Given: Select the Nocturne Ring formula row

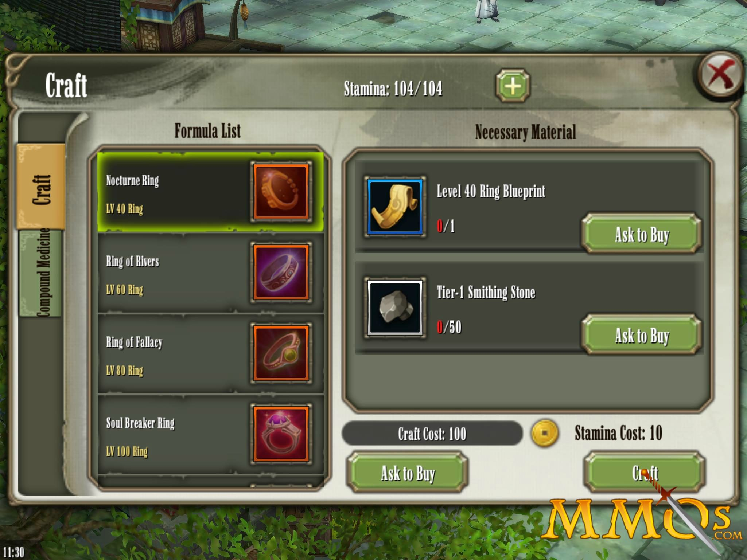Looking at the screenshot, I should [x=211, y=192].
